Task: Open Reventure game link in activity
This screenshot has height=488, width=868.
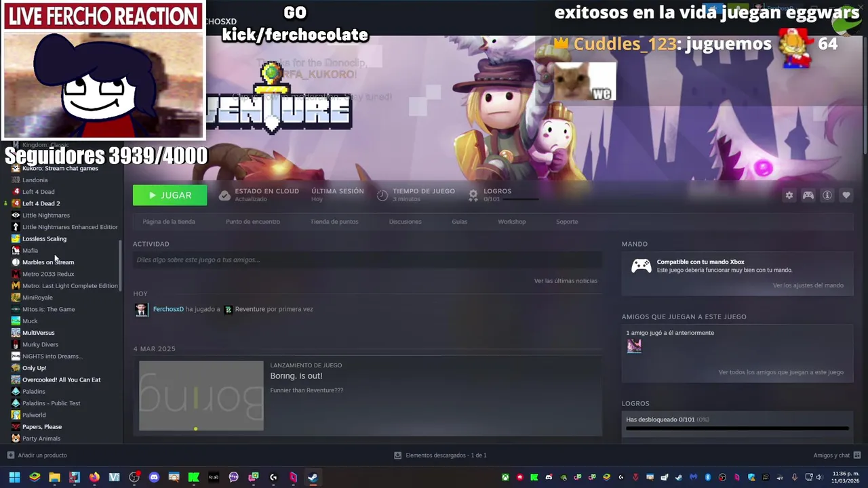Action: tap(250, 309)
